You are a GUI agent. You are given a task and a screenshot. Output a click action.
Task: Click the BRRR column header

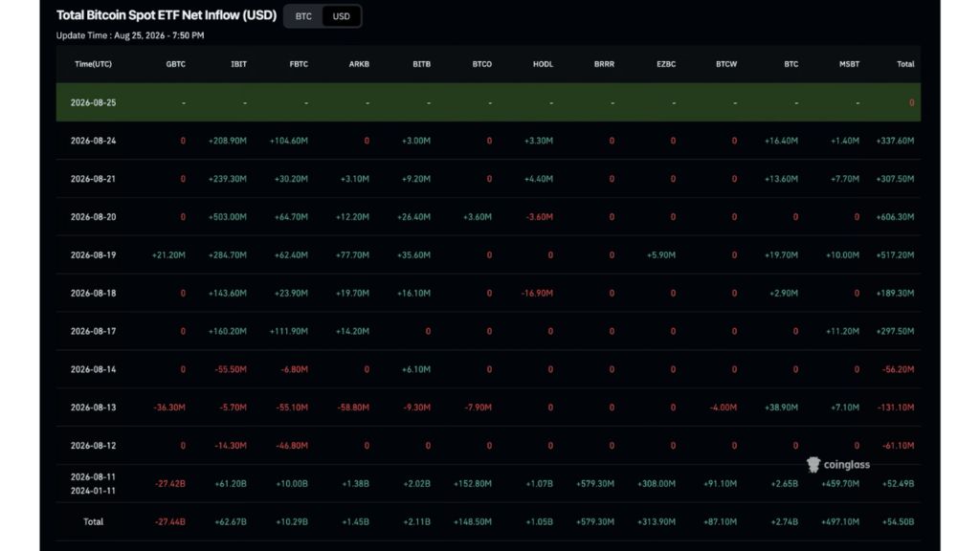point(605,64)
